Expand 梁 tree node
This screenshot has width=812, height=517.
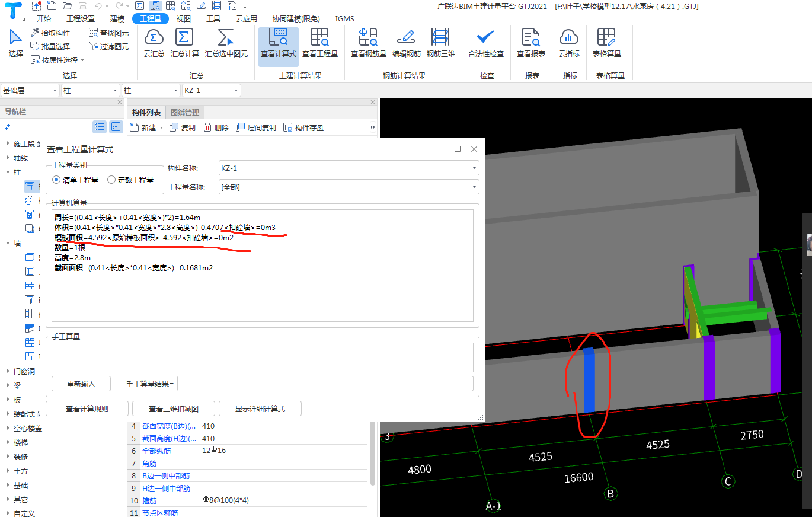8,385
